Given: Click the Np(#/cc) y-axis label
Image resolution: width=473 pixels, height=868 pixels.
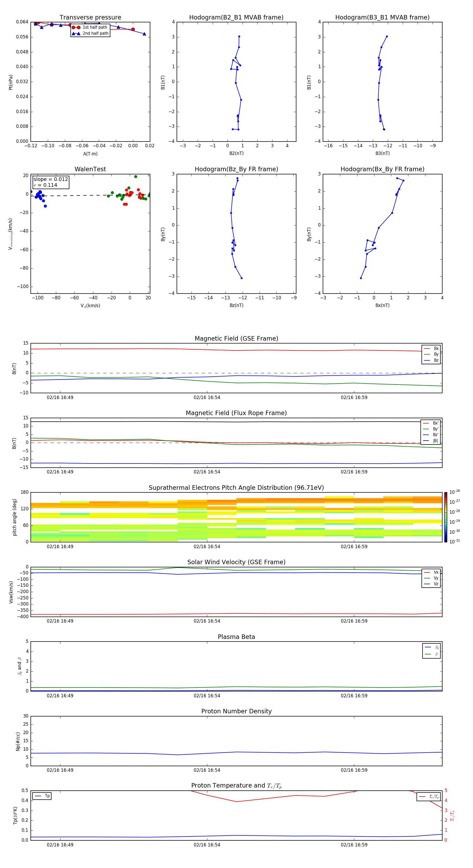Looking at the screenshot, I should (18, 741).
